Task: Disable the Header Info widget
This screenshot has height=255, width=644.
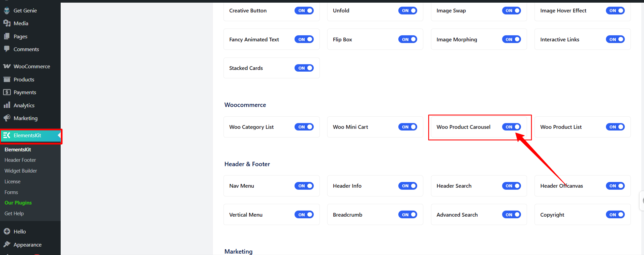Action: [x=408, y=186]
